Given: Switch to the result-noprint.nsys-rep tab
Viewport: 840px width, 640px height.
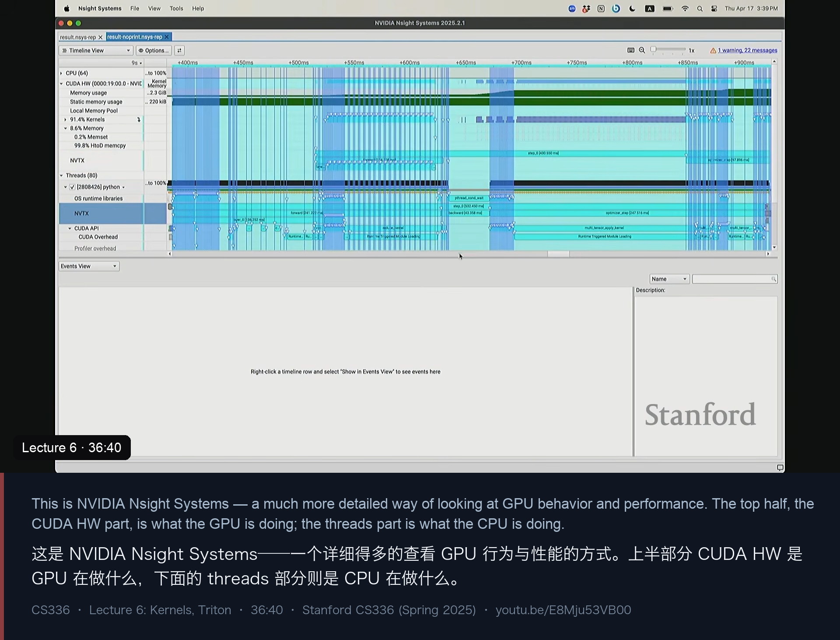Looking at the screenshot, I should coord(134,37).
